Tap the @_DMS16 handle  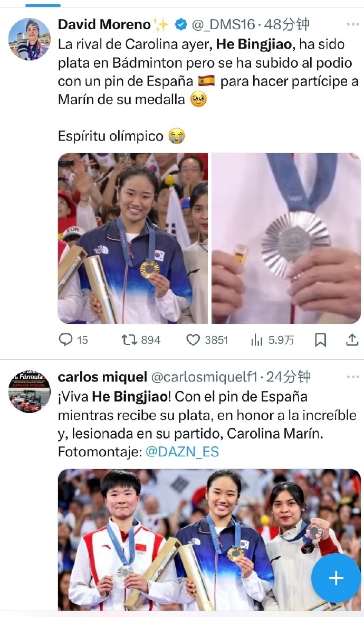pos(223,24)
